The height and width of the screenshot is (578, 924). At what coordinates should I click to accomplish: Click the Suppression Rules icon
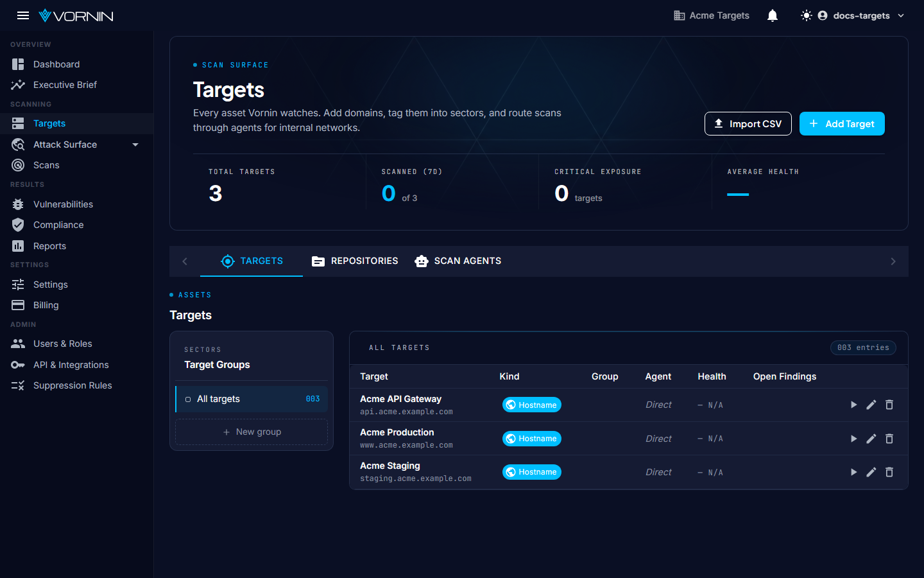pyautogui.click(x=18, y=385)
